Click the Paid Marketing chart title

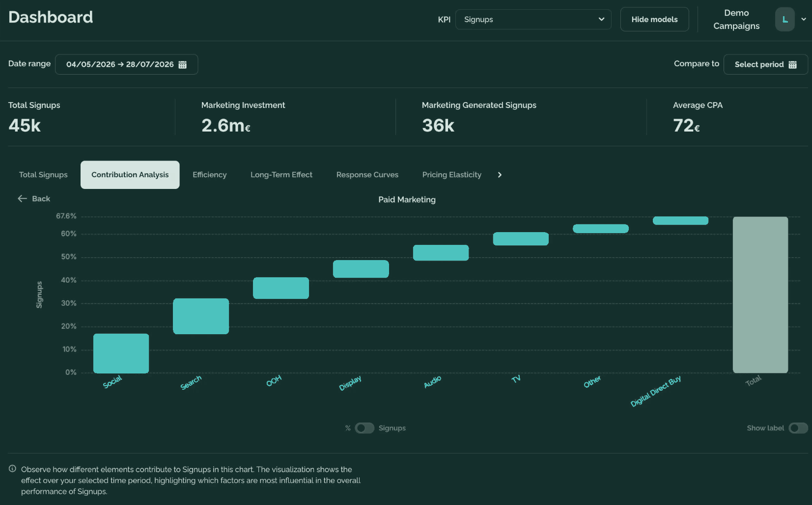click(x=407, y=200)
